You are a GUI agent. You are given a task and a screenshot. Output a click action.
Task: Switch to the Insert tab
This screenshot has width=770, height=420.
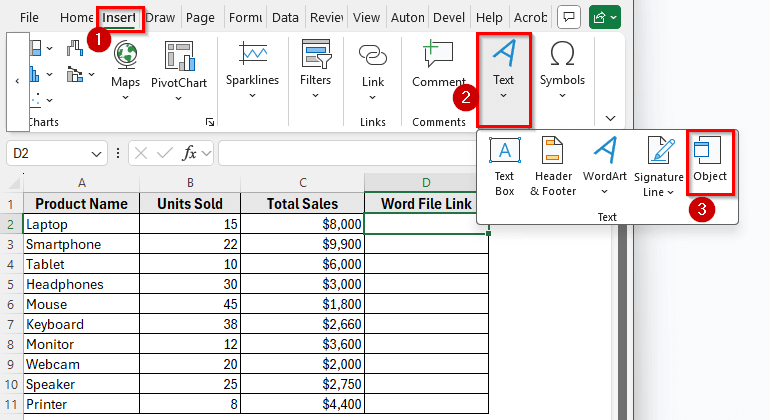[x=119, y=18]
